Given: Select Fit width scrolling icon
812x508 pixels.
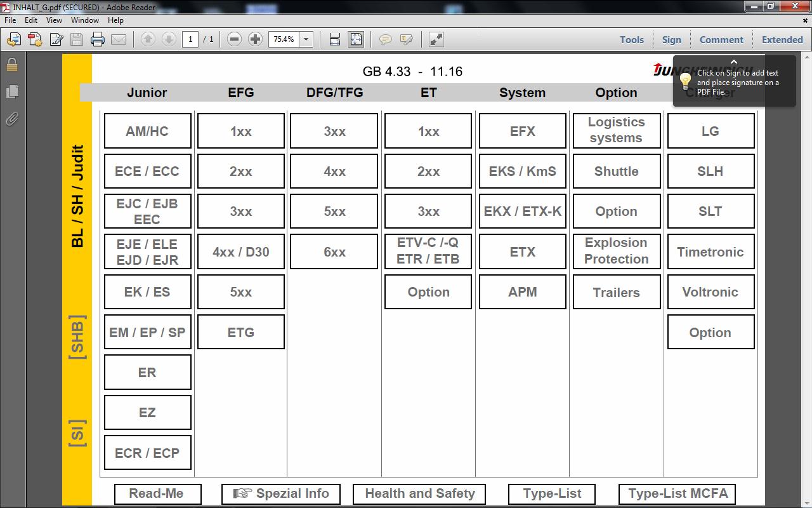Looking at the screenshot, I should click(335, 39).
